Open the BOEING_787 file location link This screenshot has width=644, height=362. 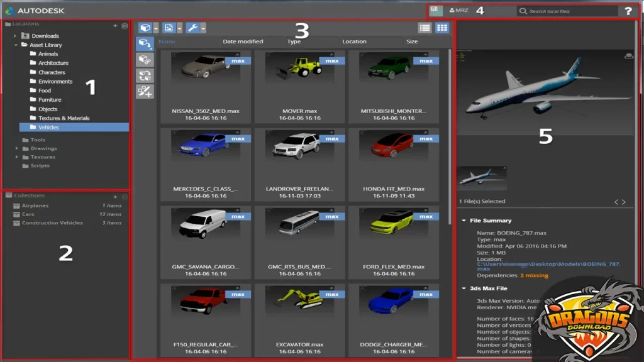click(548, 266)
